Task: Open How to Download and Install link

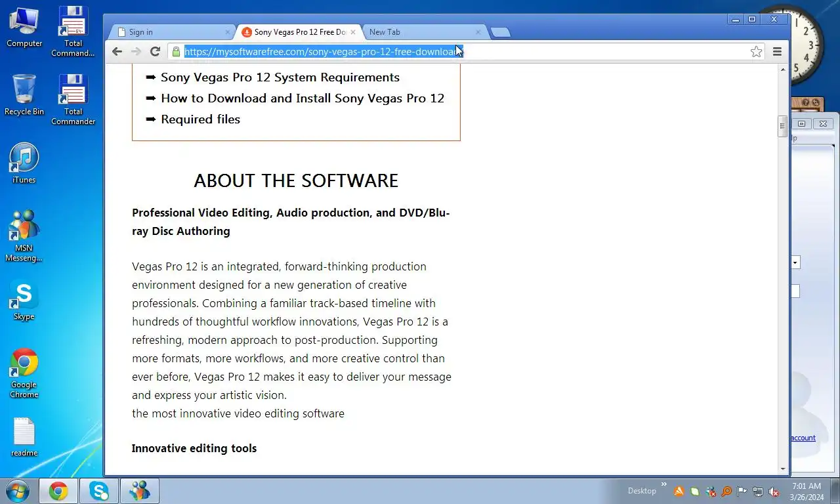Action: tap(303, 98)
